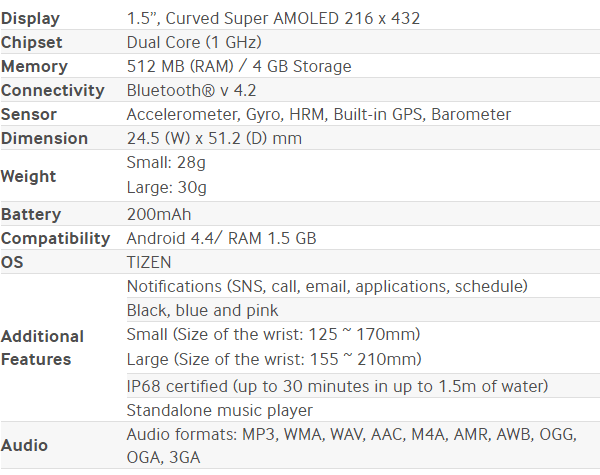Click the IP68 certified line
The width and height of the screenshot is (600, 475).
(337, 386)
